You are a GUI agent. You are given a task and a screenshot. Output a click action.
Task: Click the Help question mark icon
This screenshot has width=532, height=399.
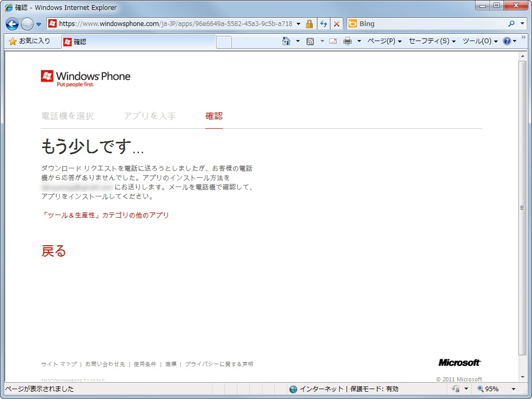tap(508, 41)
